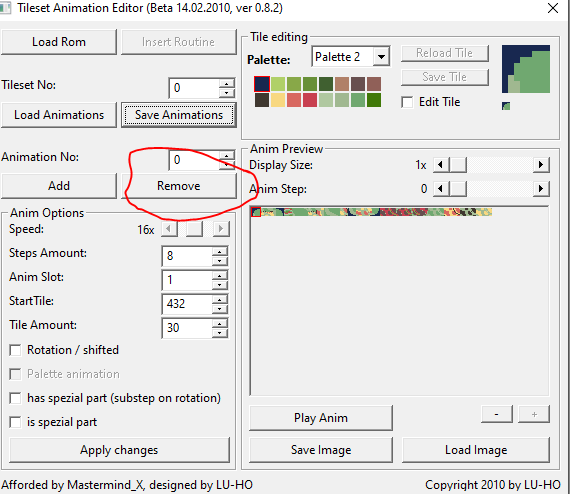Increase Tileset No with up spinner

226,84
